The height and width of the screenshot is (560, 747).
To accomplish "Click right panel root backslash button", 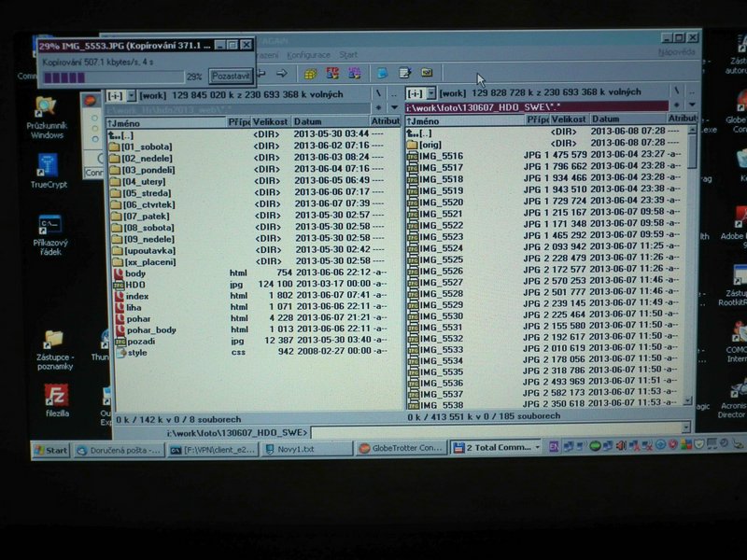I will (676, 91).
